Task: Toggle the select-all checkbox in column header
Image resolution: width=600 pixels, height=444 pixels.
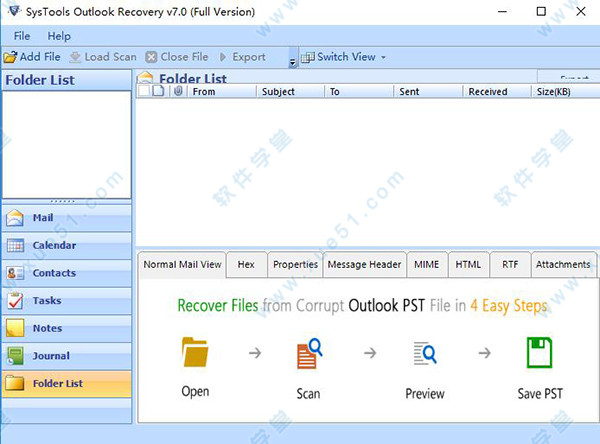Action: tap(143, 92)
